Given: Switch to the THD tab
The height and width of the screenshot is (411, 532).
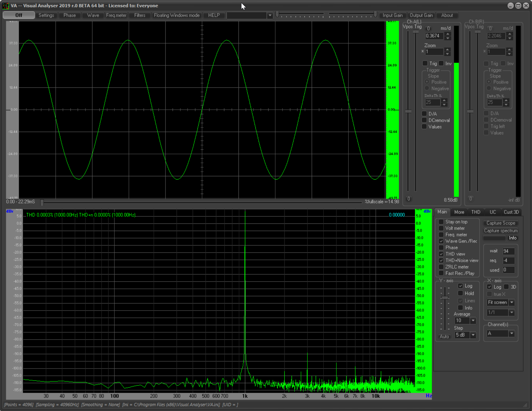Looking at the screenshot, I should click(x=476, y=212).
